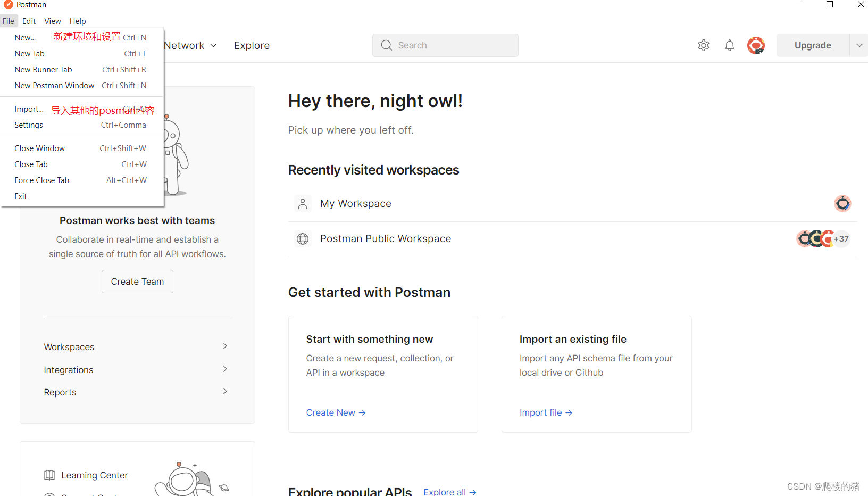Open the Edit menu
868x496 pixels.
tap(29, 21)
